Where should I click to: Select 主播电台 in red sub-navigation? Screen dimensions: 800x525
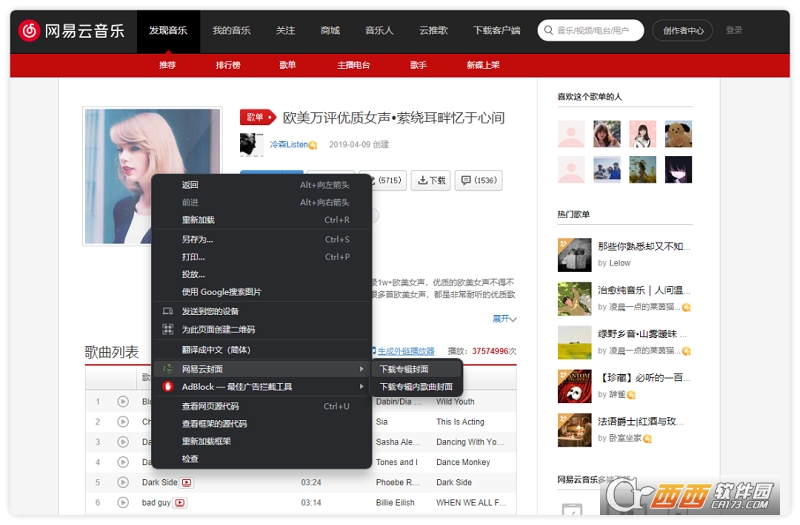point(353,65)
